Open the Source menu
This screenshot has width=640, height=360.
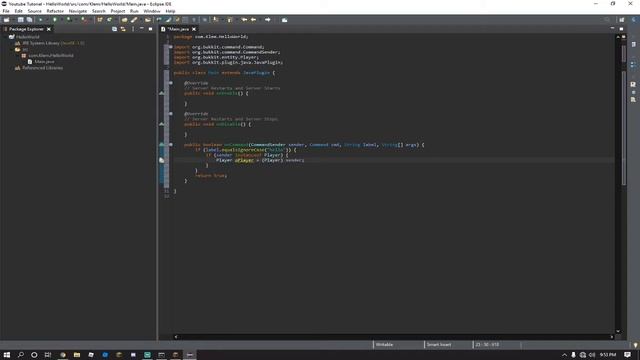[34, 11]
